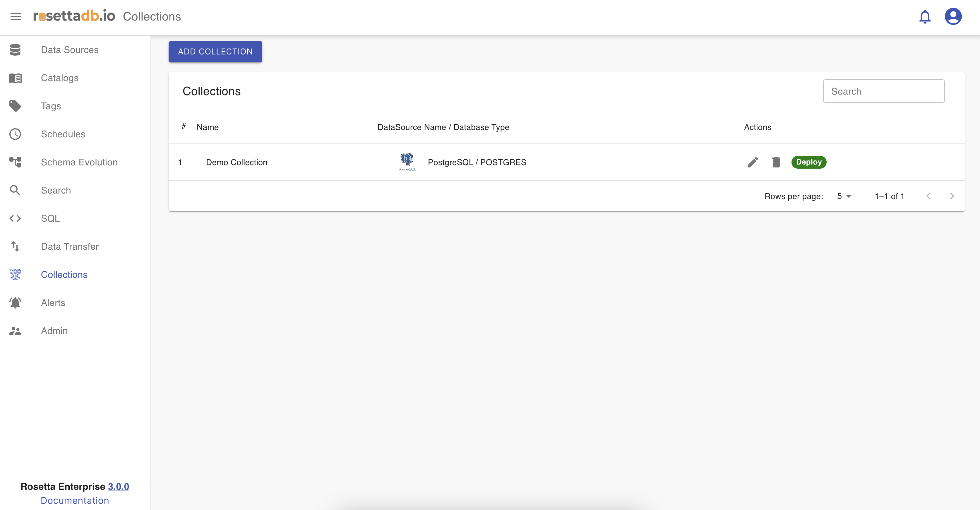Open the 3.0.0 version link
The height and width of the screenshot is (510, 980).
click(118, 486)
